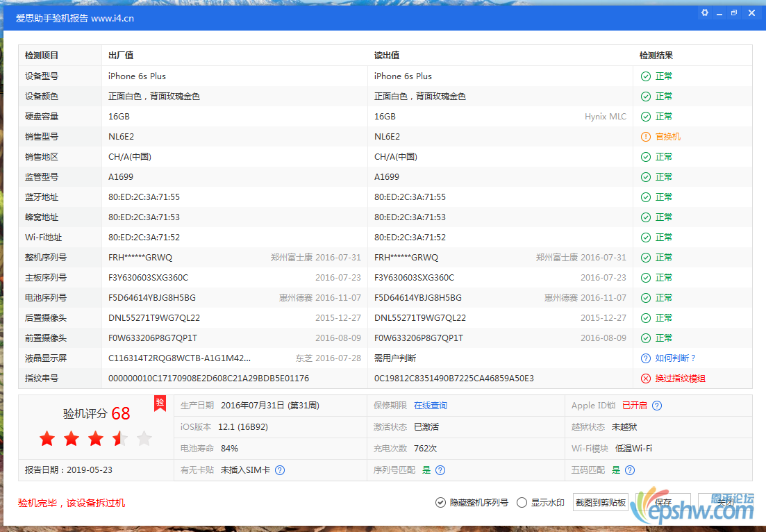Open settings gear in title bar
766x532 pixels.
704,13
